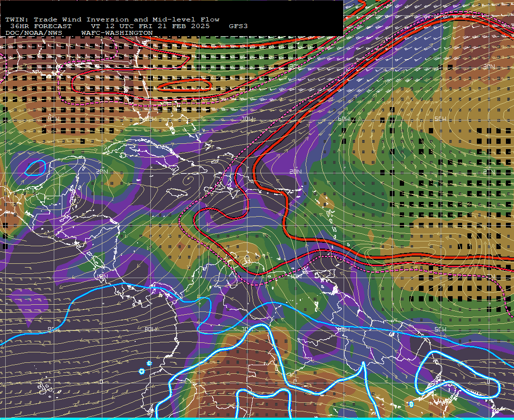The width and height of the screenshot is (514, 420).
Task: Select the '36HR FORECAST' text
Action: 41,26
